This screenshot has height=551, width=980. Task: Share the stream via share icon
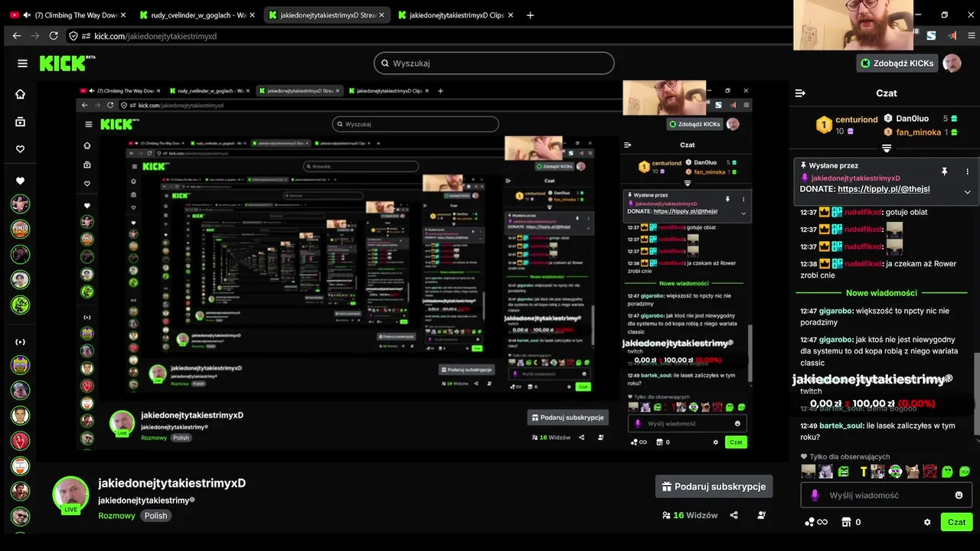733,516
